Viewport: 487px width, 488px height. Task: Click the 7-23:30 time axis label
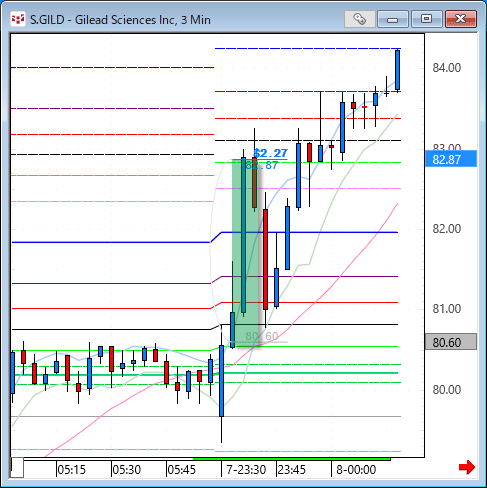(x=246, y=470)
